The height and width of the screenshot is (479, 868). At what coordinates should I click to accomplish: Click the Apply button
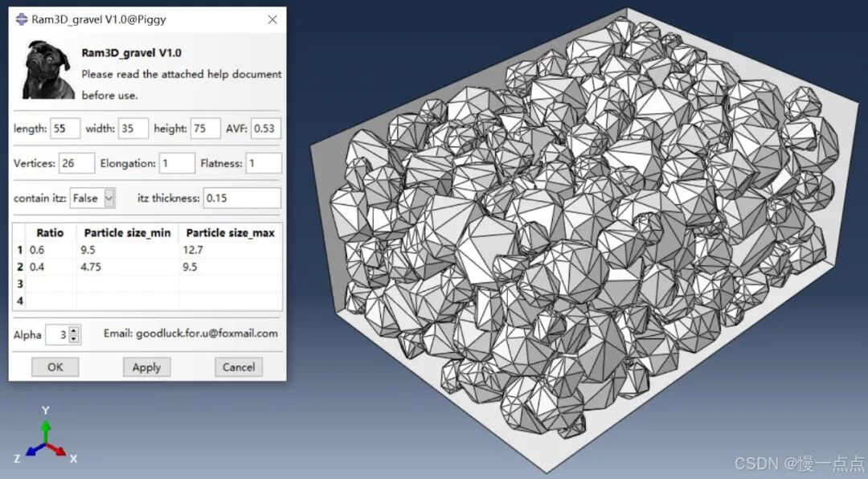tap(147, 367)
